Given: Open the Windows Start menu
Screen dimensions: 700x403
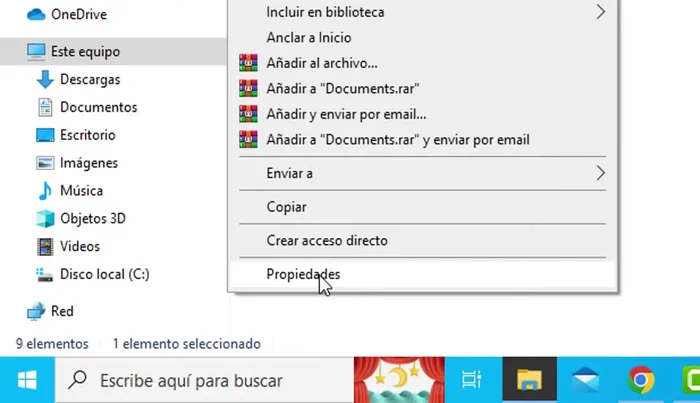Looking at the screenshot, I should tap(27, 380).
